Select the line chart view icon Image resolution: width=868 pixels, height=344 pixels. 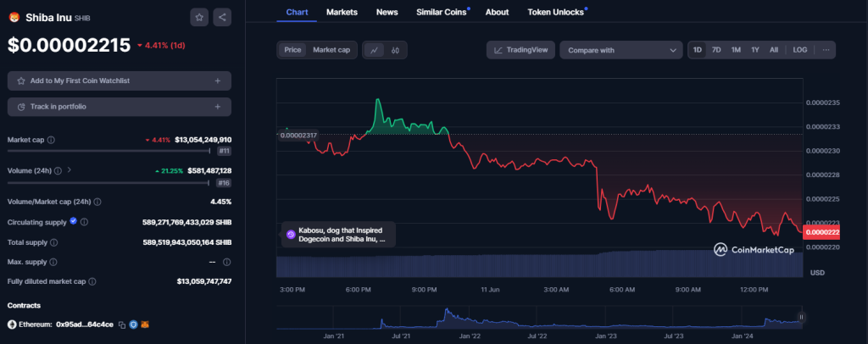pos(374,50)
